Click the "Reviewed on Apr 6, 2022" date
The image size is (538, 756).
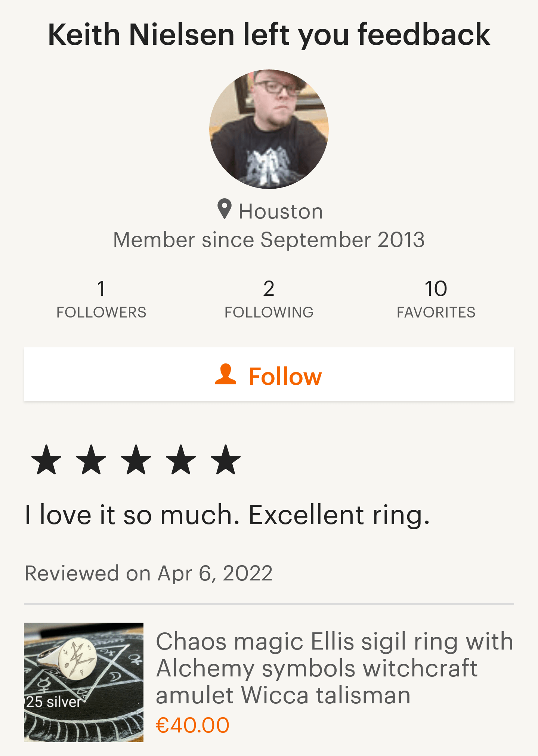tap(149, 573)
